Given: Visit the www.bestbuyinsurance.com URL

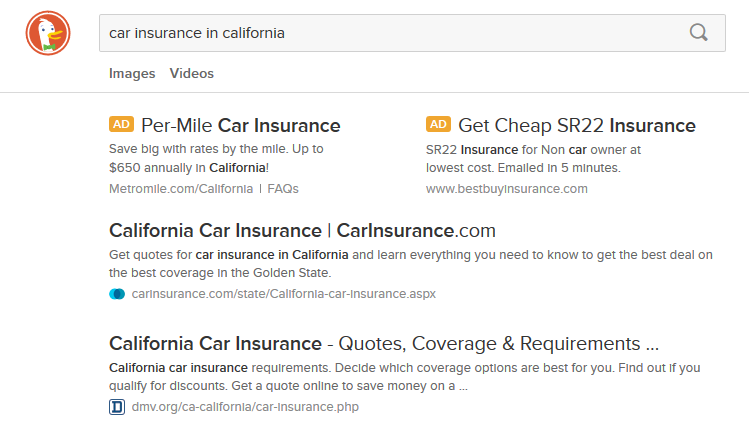Looking at the screenshot, I should [506, 188].
